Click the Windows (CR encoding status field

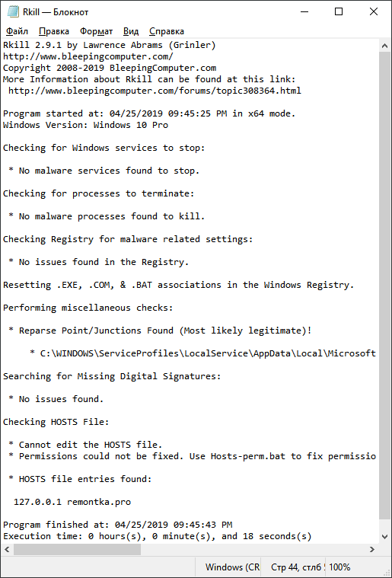point(232,567)
